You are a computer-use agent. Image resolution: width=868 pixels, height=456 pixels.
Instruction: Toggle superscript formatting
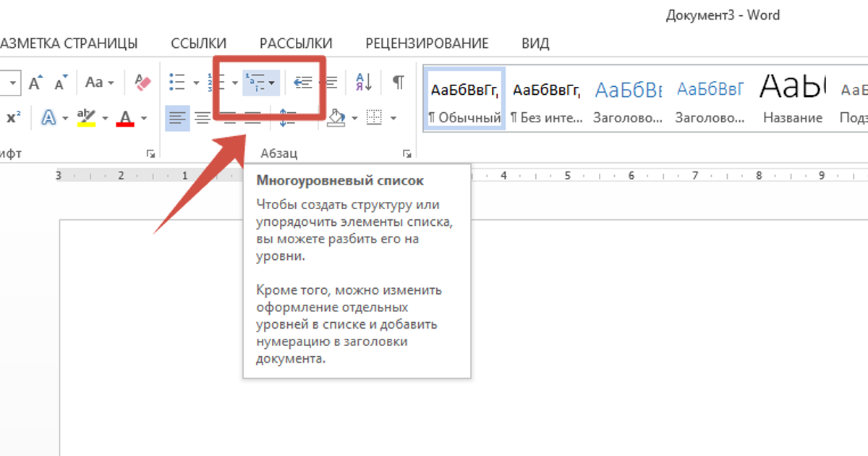13,117
